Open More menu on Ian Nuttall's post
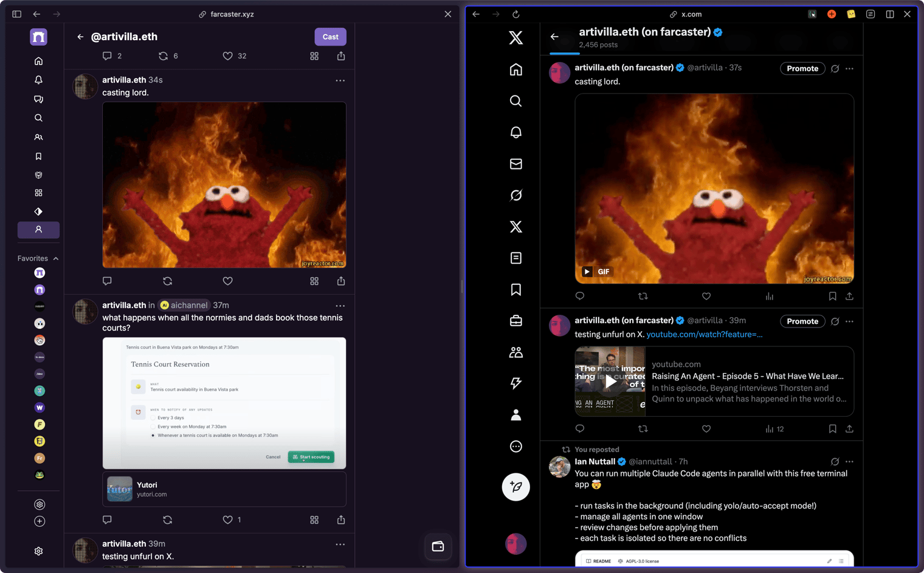This screenshot has width=924, height=573. tap(849, 462)
